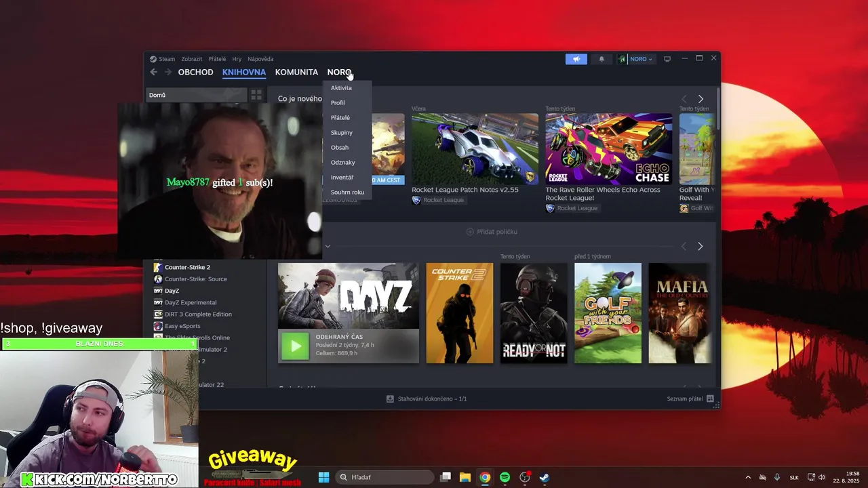This screenshot has width=868, height=488.
Task: Open Stahování dokončeno downloads status
Action: coord(427,399)
